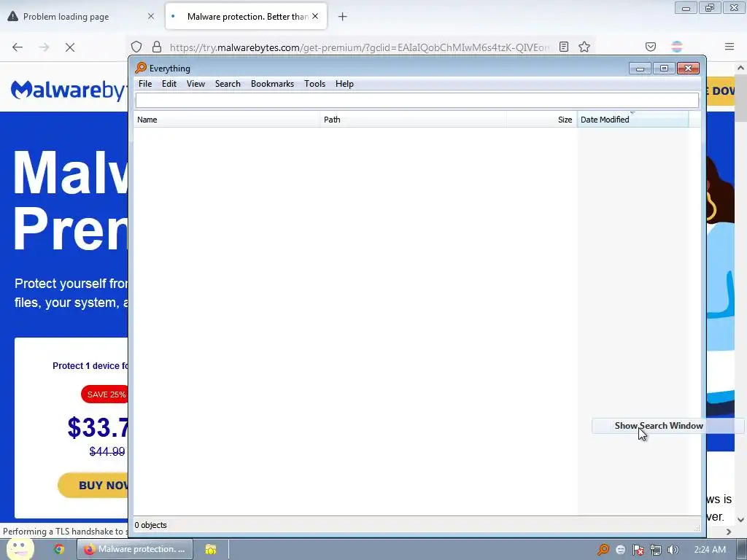Open Firefox tracking protection shield
The height and width of the screenshot is (560, 747).
point(136,47)
